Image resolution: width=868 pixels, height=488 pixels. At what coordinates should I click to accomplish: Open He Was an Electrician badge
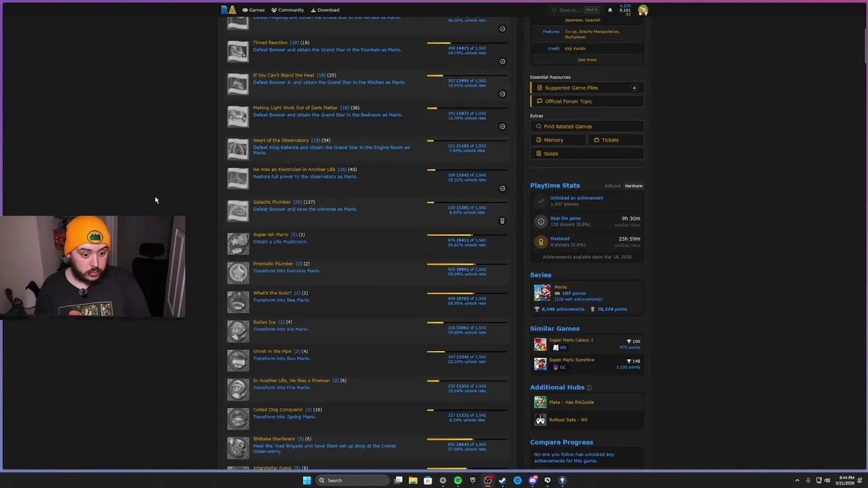(x=237, y=178)
